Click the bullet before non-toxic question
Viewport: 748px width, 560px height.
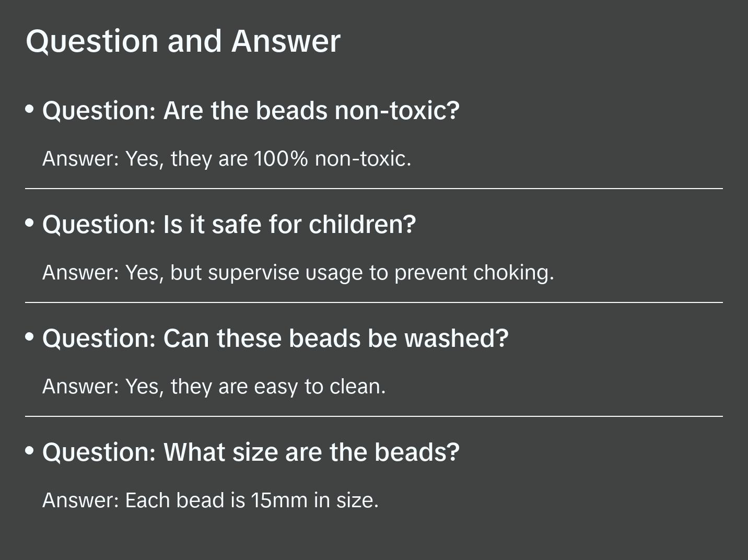[30, 109]
